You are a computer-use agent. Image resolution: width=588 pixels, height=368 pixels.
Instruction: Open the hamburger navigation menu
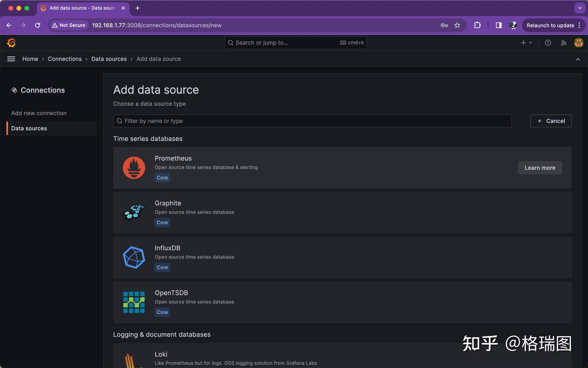[11, 59]
